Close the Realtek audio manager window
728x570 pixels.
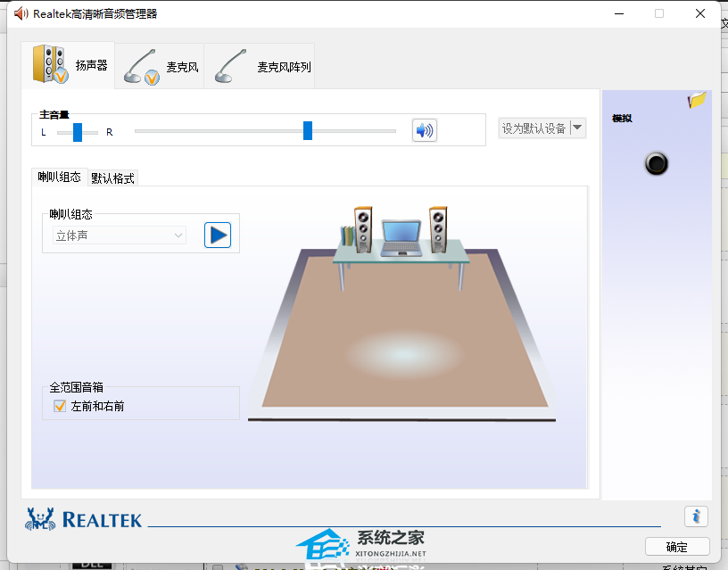coord(700,13)
